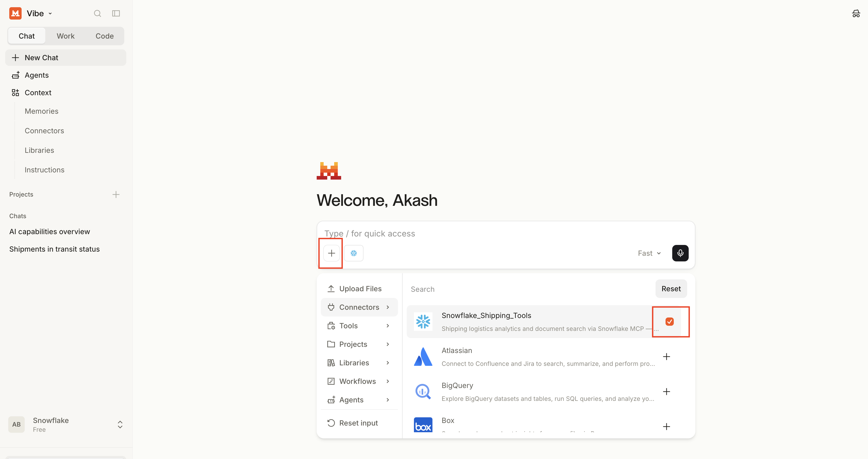
Task: Click the BigQuery connector description
Action: coord(548,399)
